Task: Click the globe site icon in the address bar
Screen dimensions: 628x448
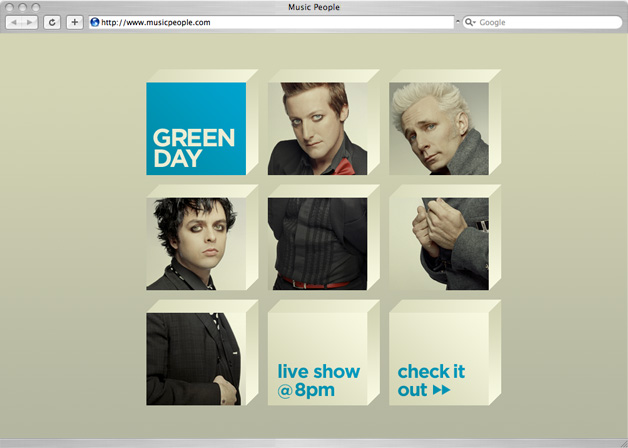Action: coord(95,22)
